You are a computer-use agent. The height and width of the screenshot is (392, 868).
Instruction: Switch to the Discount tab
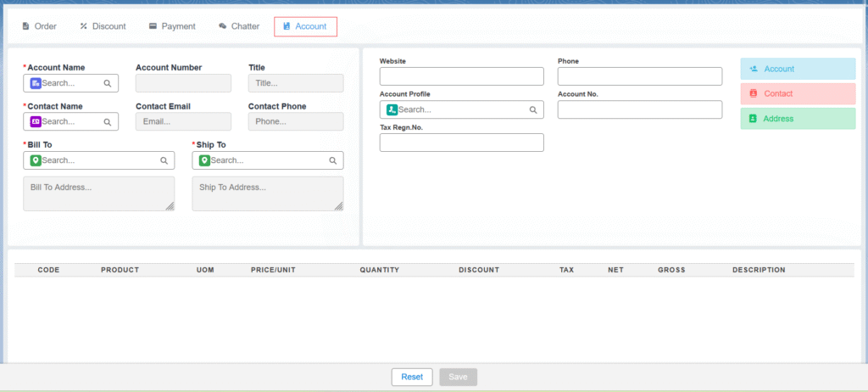pos(103,26)
